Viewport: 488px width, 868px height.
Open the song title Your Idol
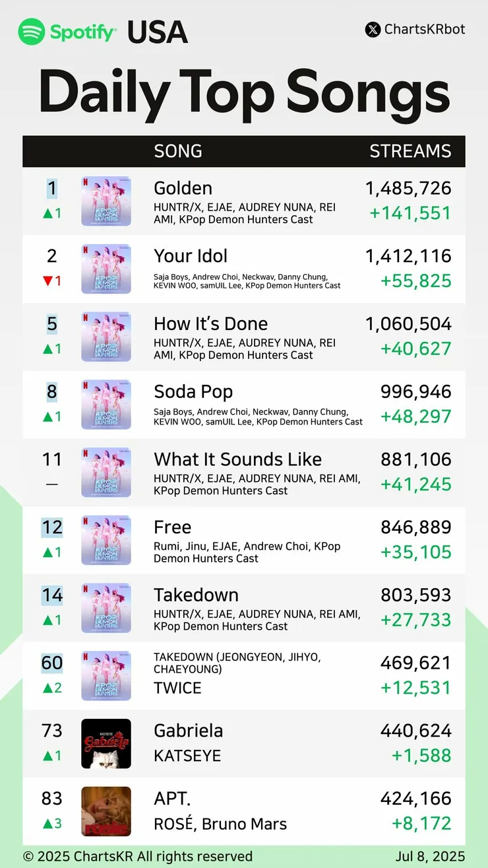click(x=191, y=255)
